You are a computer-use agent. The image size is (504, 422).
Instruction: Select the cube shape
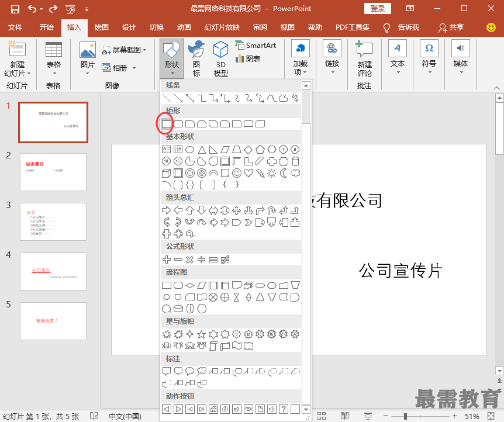[167, 173]
